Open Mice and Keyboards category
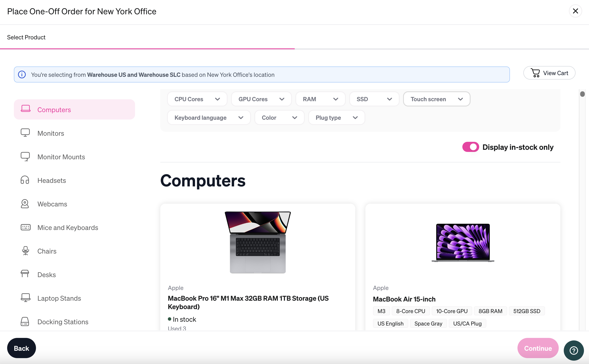Image resolution: width=589 pixels, height=364 pixels. (x=68, y=227)
